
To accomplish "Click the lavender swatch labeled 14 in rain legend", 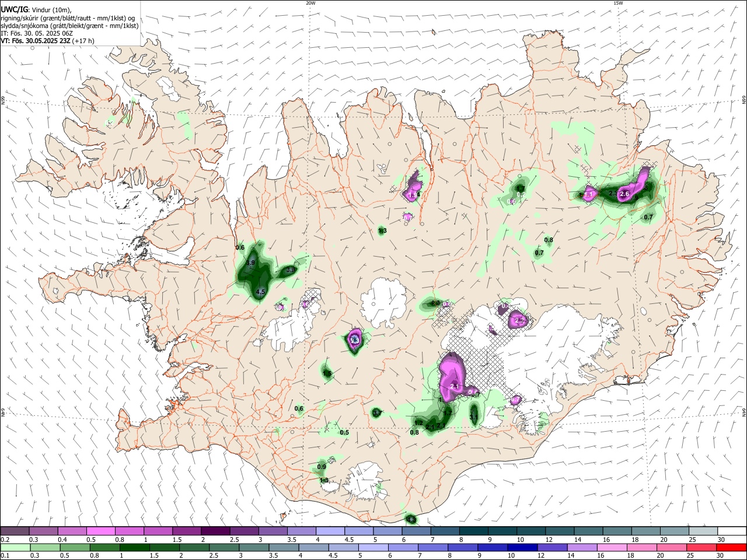I will [x=581, y=547].
